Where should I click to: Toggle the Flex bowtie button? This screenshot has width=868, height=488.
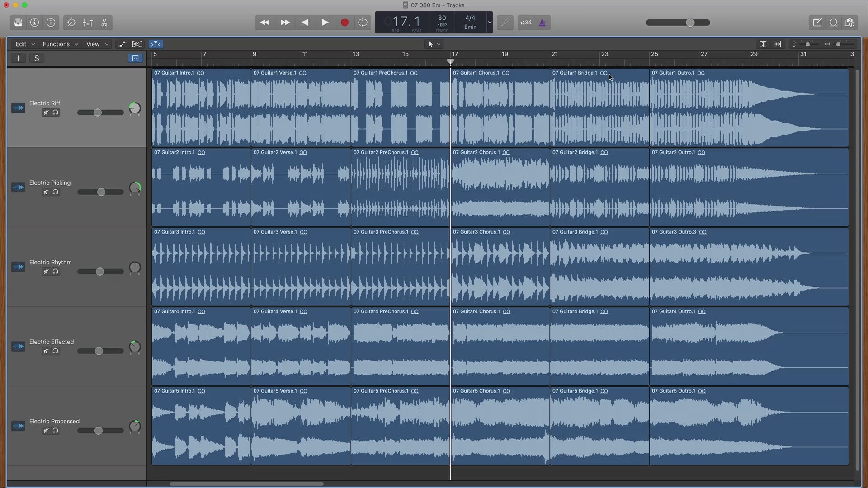click(137, 44)
